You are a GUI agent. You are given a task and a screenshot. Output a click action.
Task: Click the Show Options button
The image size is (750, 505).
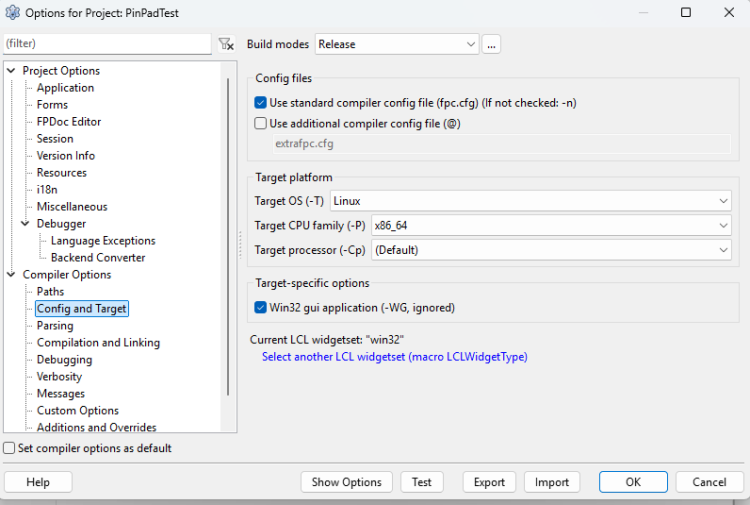(346, 482)
